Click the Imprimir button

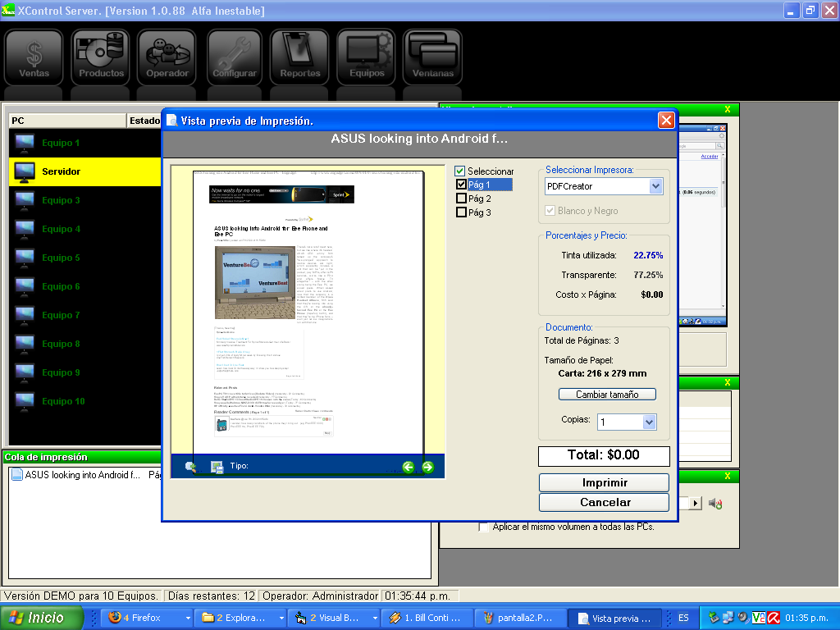click(x=605, y=482)
